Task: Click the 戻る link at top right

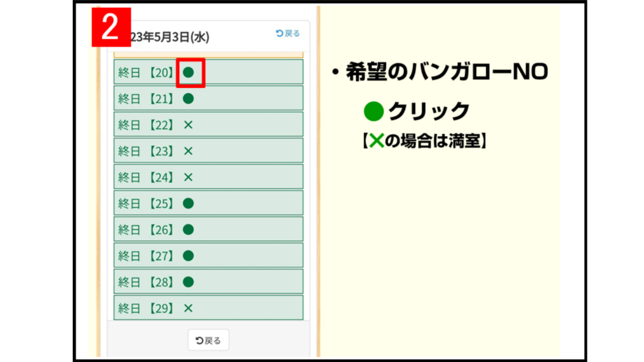Action: pos(288,33)
